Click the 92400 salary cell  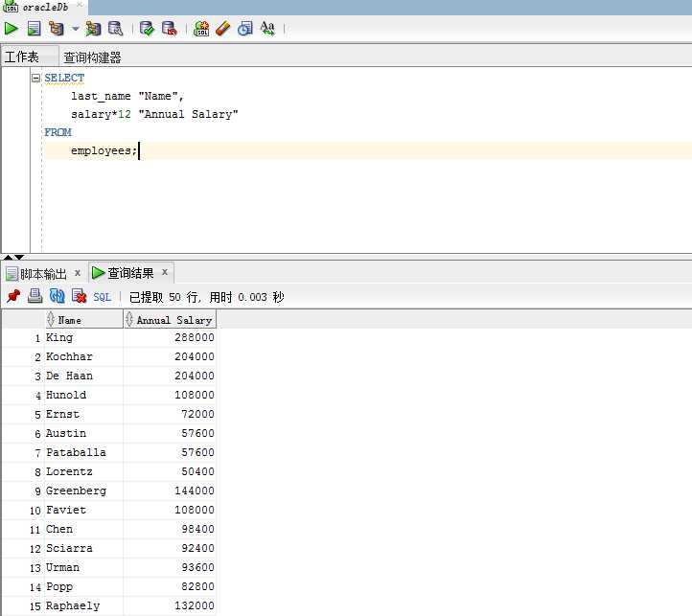coord(170,549)
